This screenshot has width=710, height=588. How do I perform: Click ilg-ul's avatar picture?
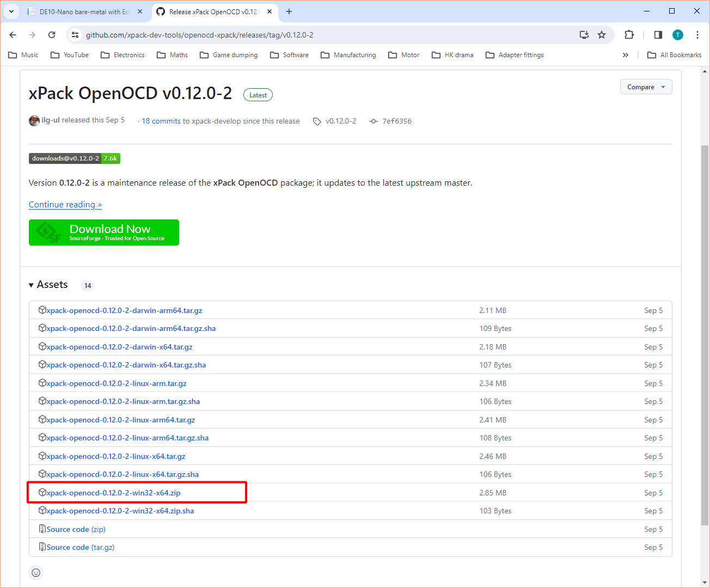pyautogui.click(x=34, y=120)
